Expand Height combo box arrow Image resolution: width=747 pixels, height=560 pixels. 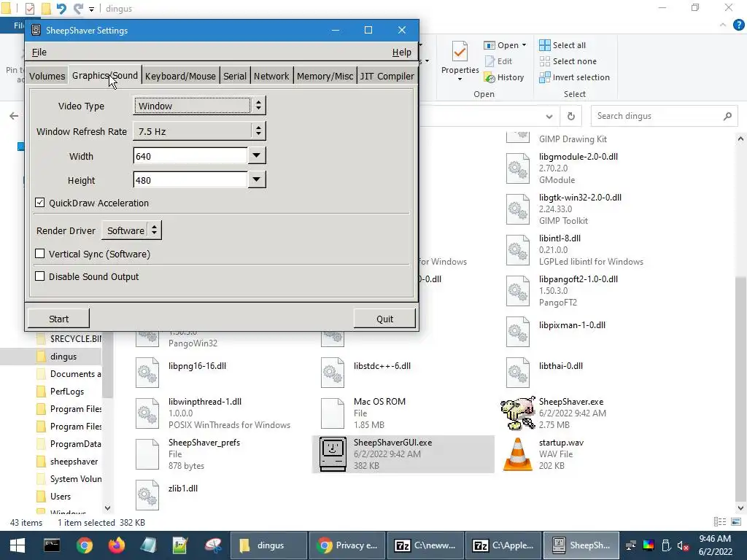pos(256,180)
